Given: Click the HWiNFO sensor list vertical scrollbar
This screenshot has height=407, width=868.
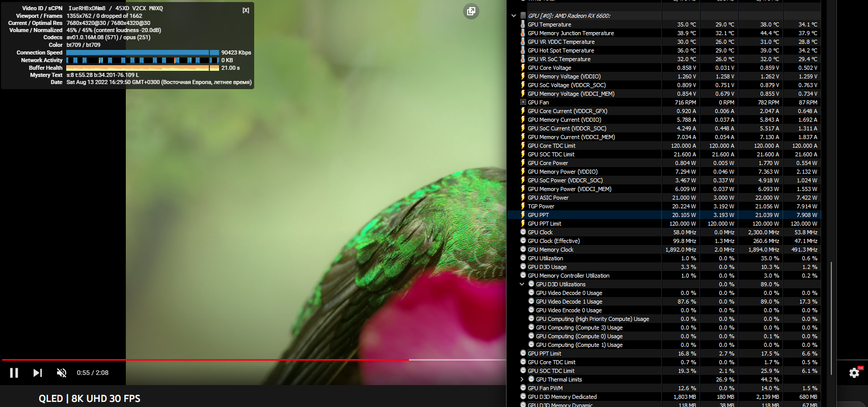Looking at the screenshot, I should [x=831, y=318].
